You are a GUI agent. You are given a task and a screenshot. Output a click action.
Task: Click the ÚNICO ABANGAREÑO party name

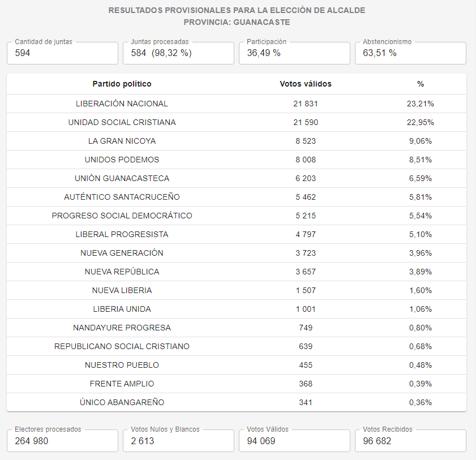click(x=122, y=402)
